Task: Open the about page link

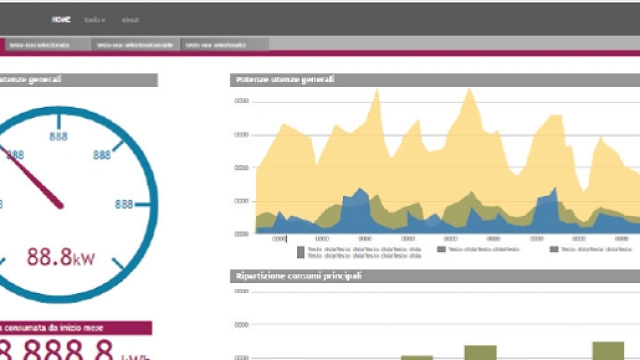Action: 130,20
